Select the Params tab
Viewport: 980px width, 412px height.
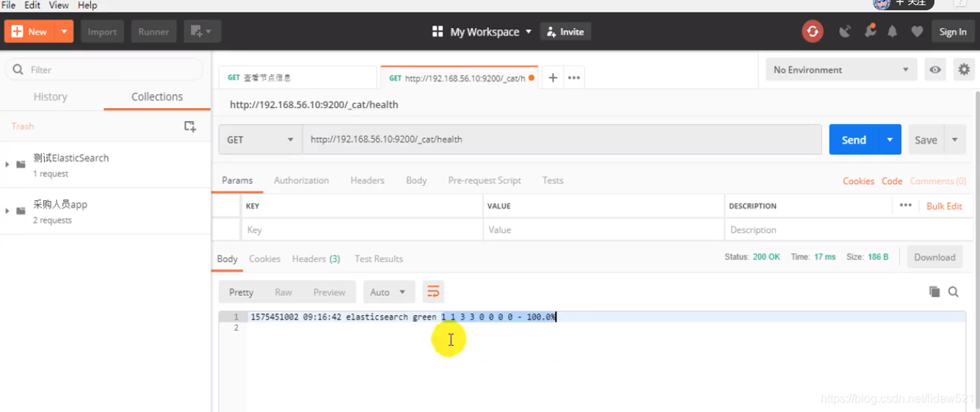coord(237,180)
